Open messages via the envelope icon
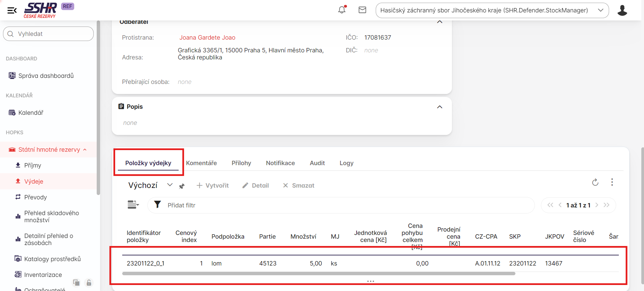Viewport: 644px width, 291px height. point(362,10)
